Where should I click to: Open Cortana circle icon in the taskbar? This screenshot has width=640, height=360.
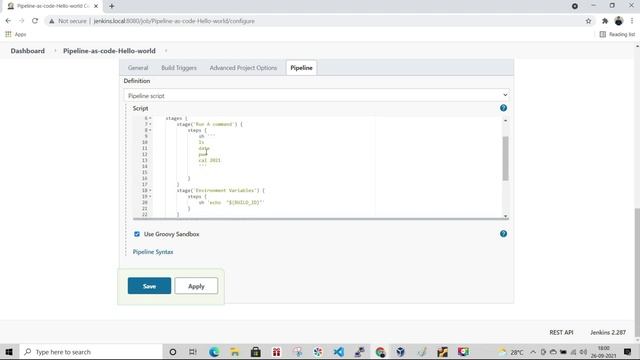pos(173,352)
